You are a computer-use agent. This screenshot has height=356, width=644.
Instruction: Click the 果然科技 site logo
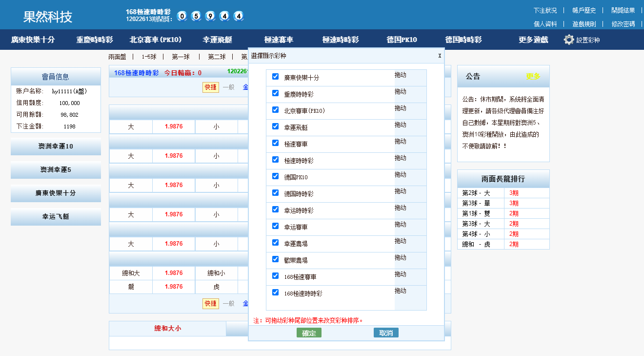coord(47,16)
